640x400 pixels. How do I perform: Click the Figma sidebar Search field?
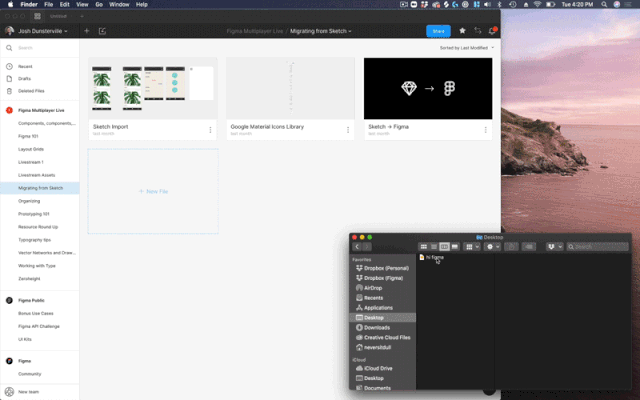[x=40, y=48]
